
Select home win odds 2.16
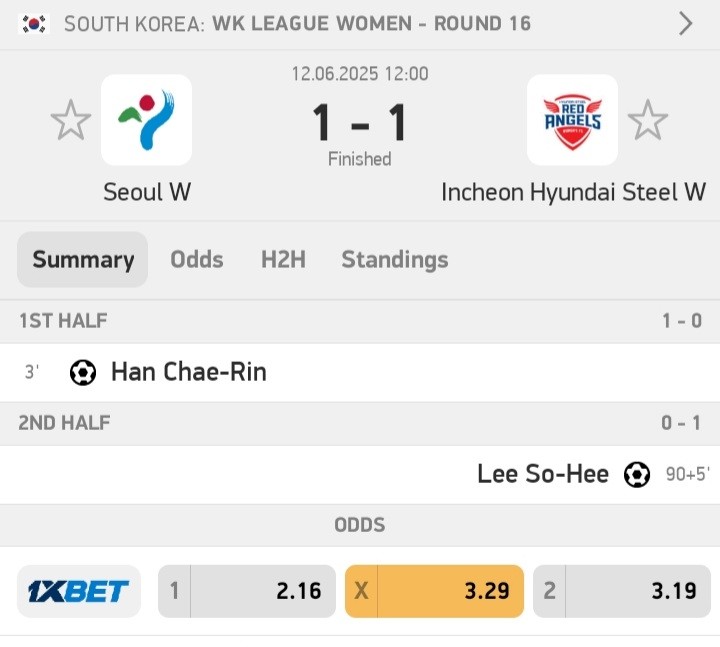247,591
